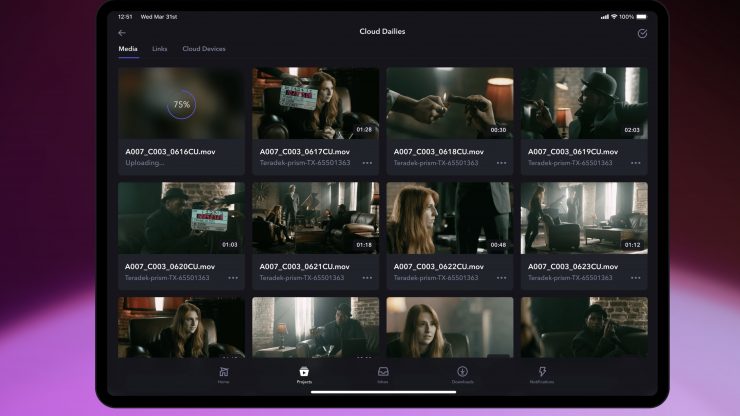
Task: Switch to the Media tab
Action: coord(128,49)
